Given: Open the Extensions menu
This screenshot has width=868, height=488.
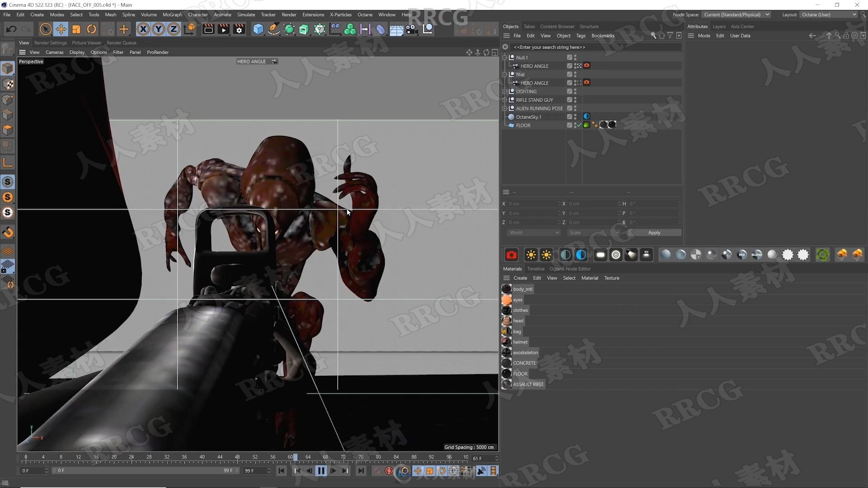Looking at the screenshot, I should pos(313,14).
